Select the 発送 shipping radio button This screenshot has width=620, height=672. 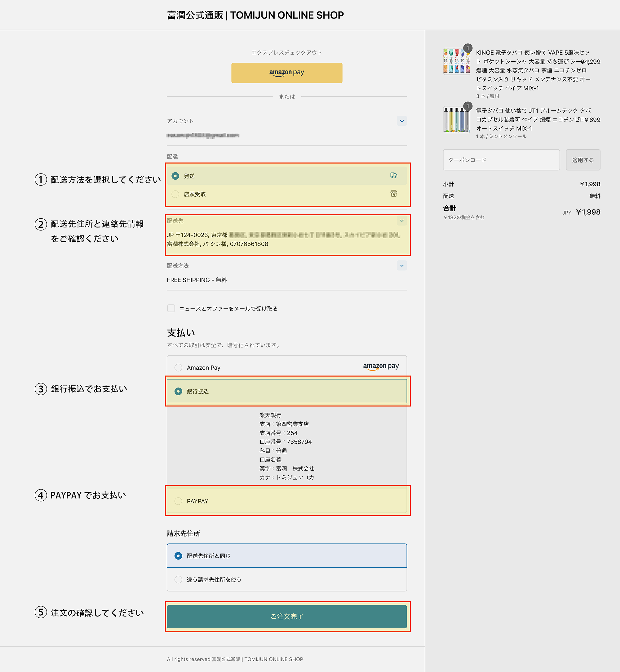(175, 176)
